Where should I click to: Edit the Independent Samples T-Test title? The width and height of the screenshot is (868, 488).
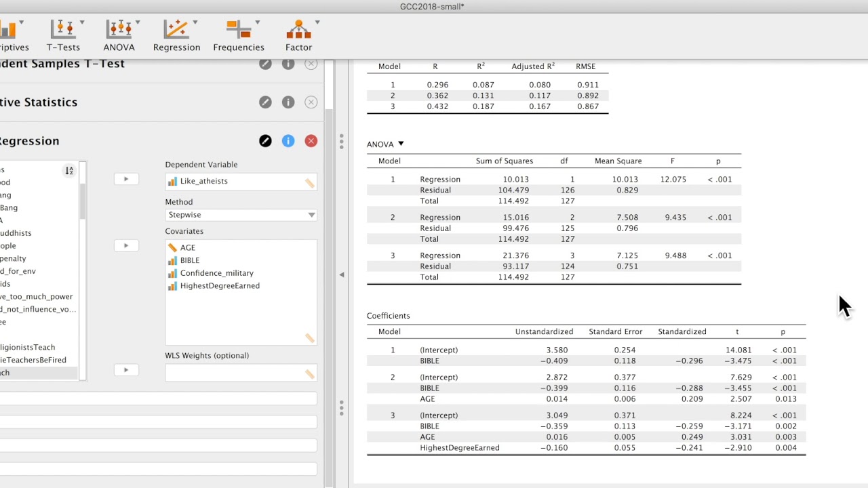[x=265, y=64]
